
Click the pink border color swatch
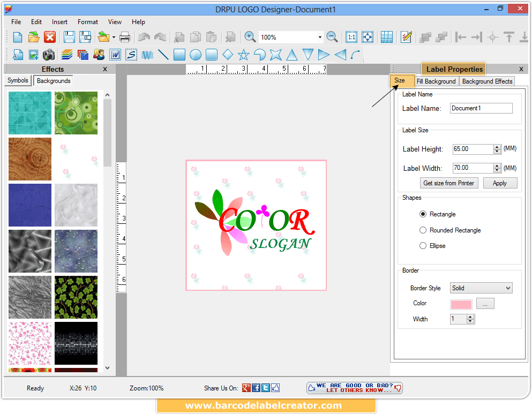(x=461, y=305)
